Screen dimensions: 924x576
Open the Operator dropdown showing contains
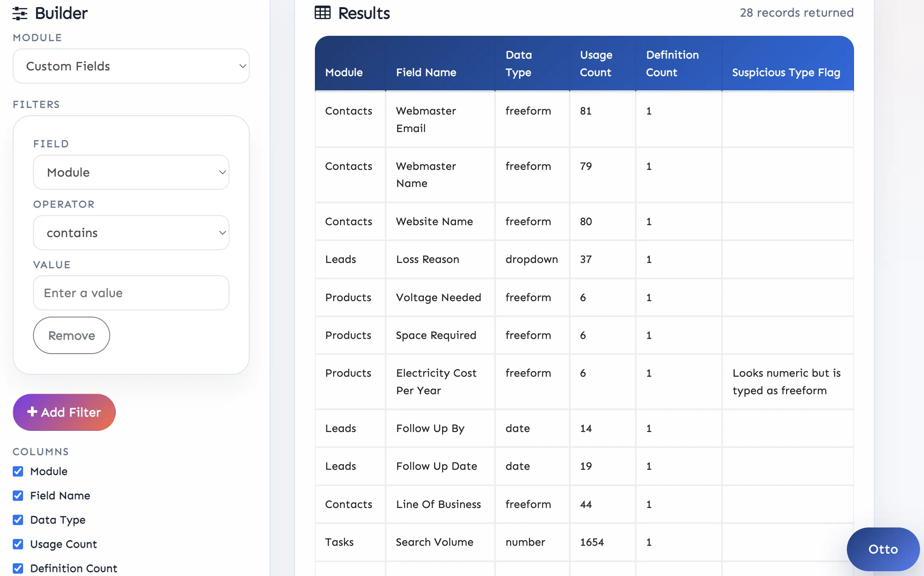tap(131, 233)
